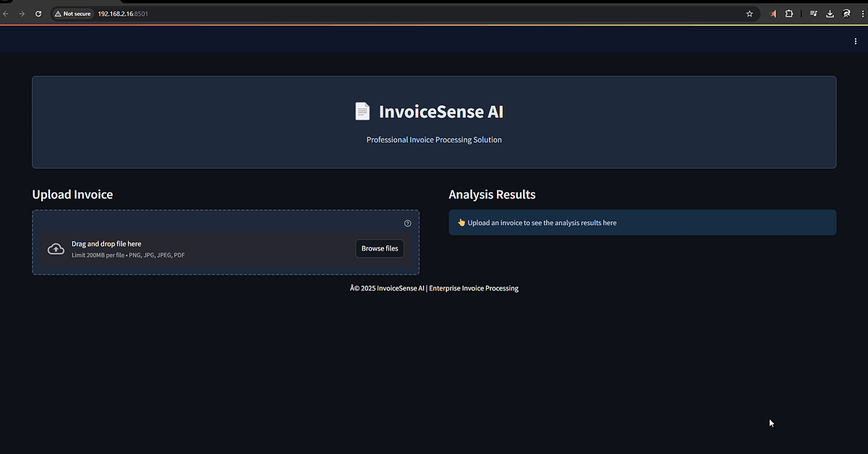
Task: Click the cloud upload icon in the uploader
Action: 56,248
